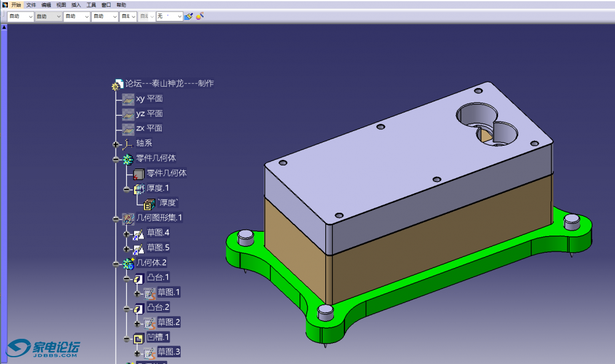Click the 凸台.1 pad feature icon
615x364 pixels.
(139, 278)
